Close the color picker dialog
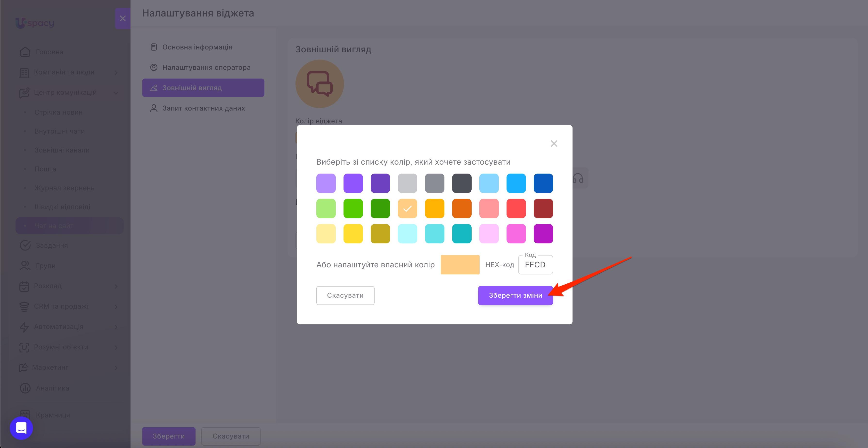This screenshot has height=448, width=868. 554,144
